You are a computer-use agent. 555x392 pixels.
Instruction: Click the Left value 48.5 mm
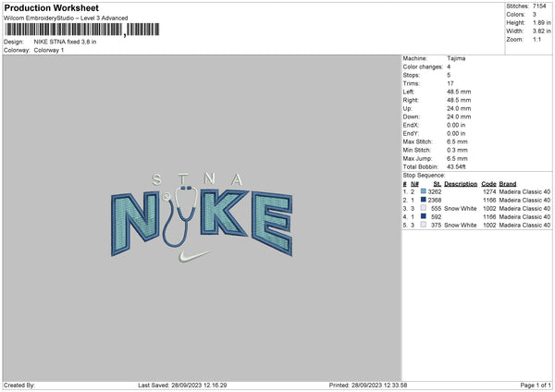pos(459,92)
